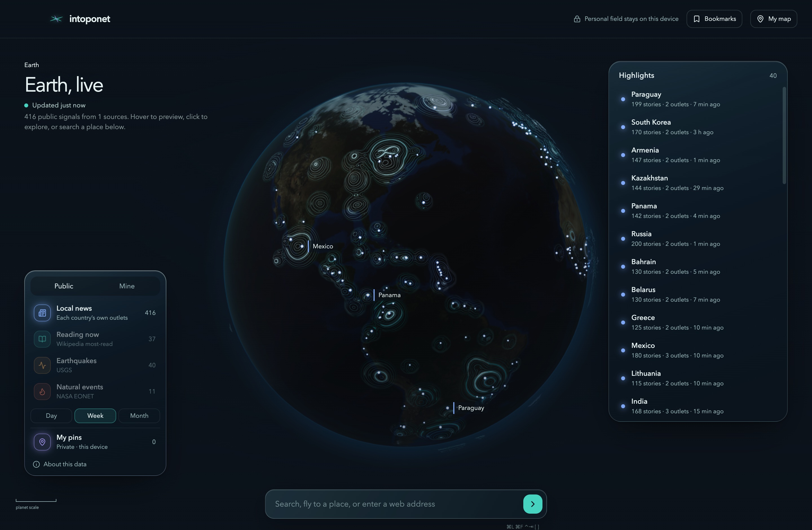The image size is (812, 530).
Task: Click the Mexico label on the globe
Action: (x=323, y=246)
